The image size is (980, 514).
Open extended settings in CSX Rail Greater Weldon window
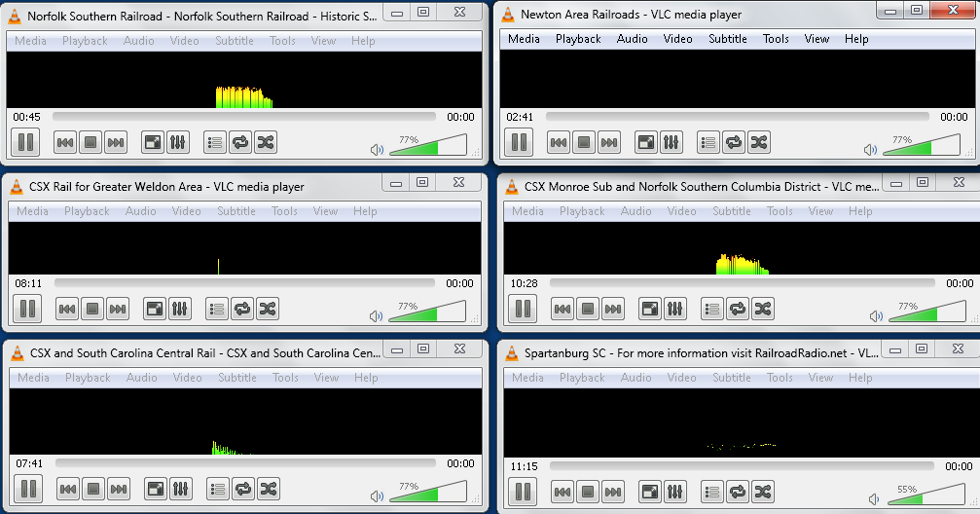pyautogui.click(x=179, y=309)
